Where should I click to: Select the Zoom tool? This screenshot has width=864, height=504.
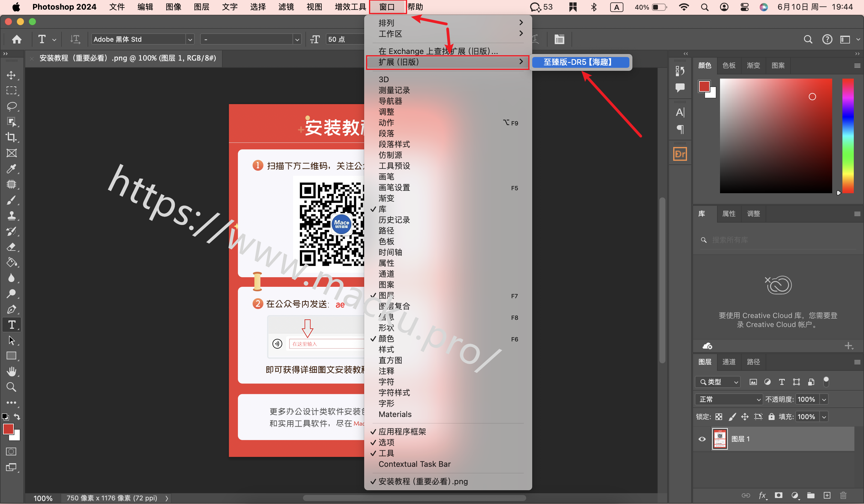[x=11, y=387]
